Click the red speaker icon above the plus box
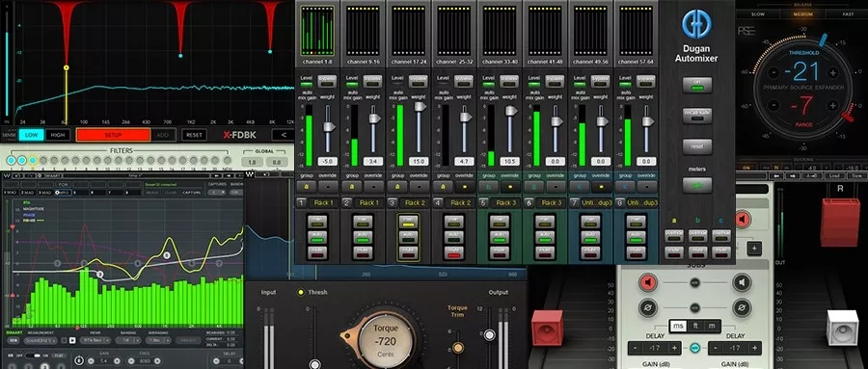868x369 pixels. pyautogui.click(x=743, y=220)
